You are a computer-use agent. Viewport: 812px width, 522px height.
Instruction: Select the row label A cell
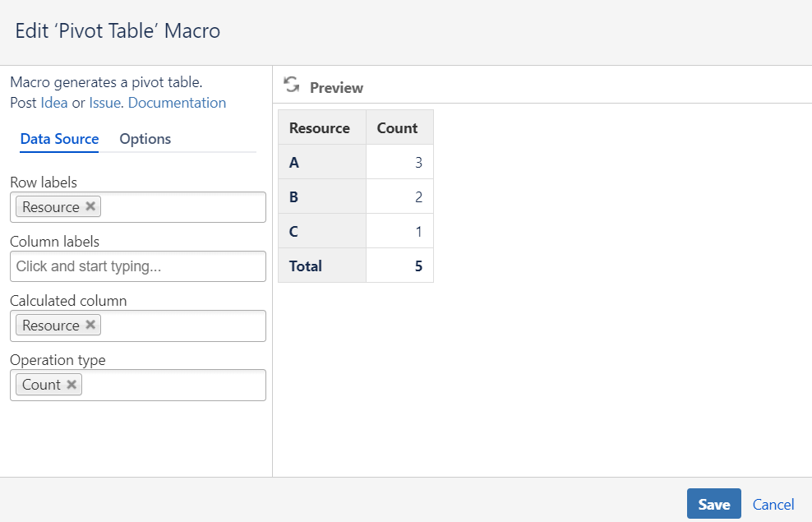[x=321, y=163]
